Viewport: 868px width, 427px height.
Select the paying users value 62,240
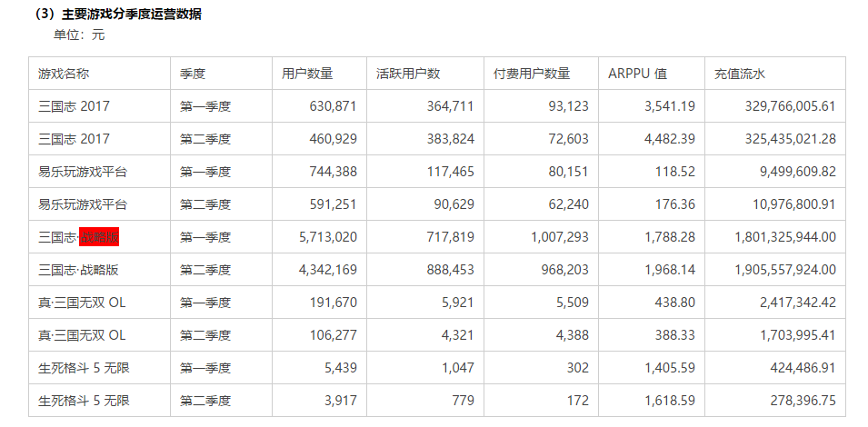click(569, 204)
